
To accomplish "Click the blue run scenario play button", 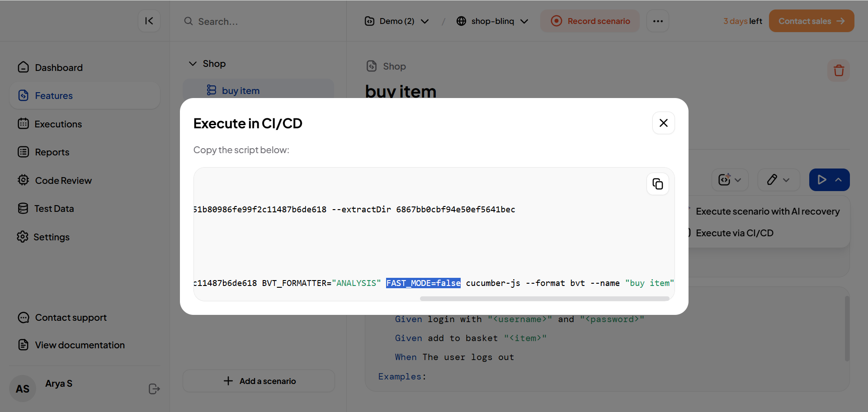I will coord(821,180).
